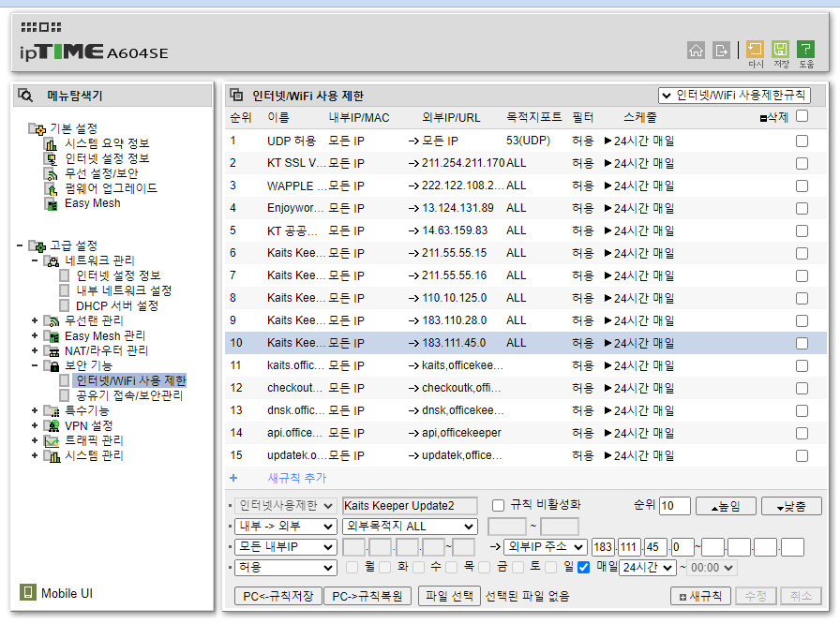Open 인터넷 설정 정보 under 네트워크 관리
The height and width of the screenshot is (624, 840).
118,275
